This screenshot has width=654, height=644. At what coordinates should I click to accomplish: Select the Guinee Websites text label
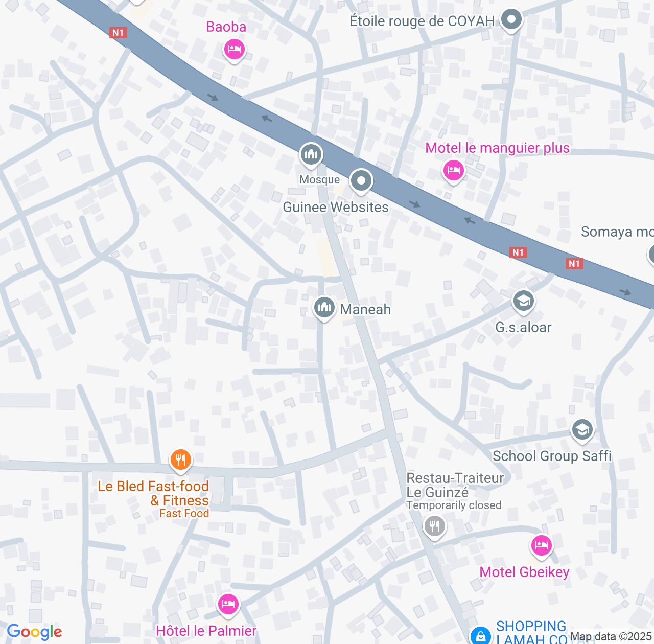coord(336,207)
